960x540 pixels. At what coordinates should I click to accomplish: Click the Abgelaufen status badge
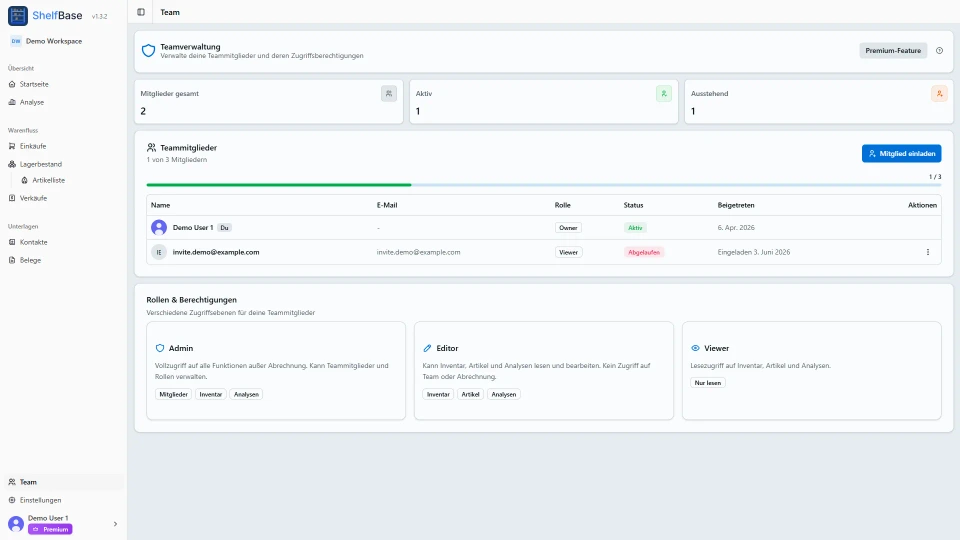[x=643, y=252]
